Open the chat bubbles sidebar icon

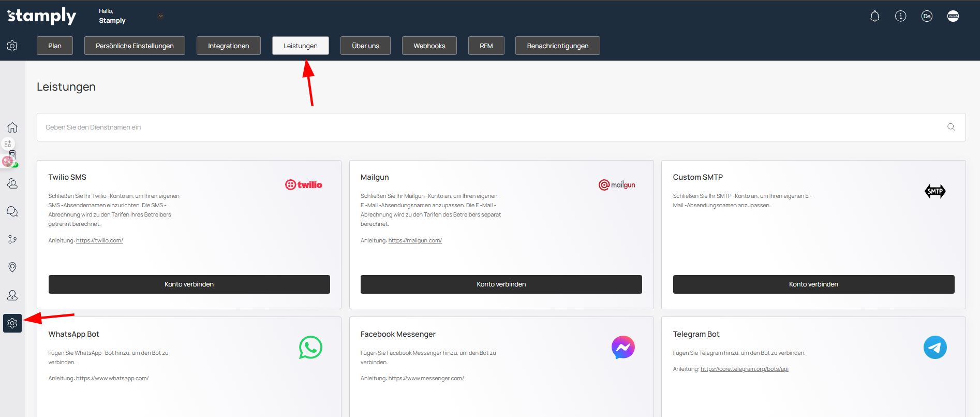click(x=12, y=211)
